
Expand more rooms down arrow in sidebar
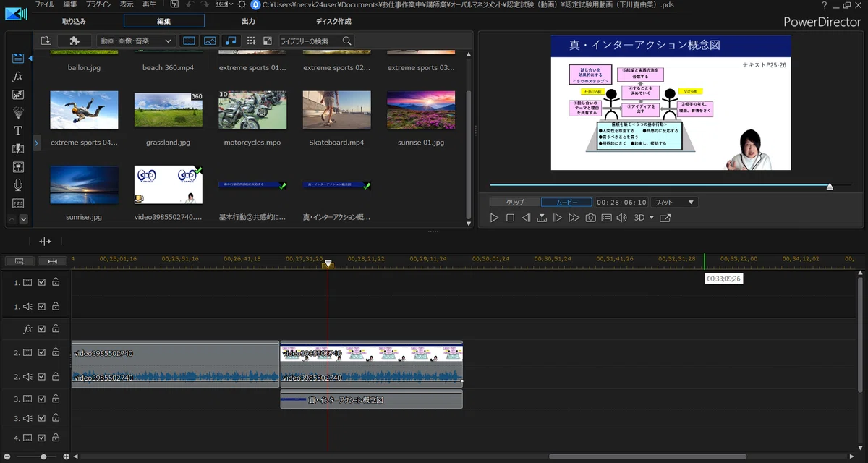(24, 218)
